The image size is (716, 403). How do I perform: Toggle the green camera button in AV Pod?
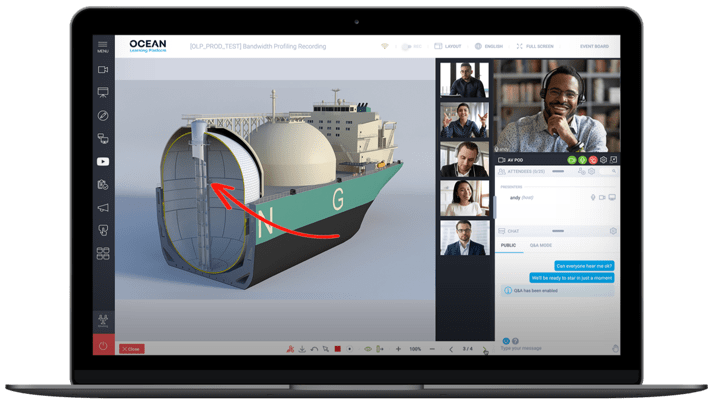click(571, 159)
